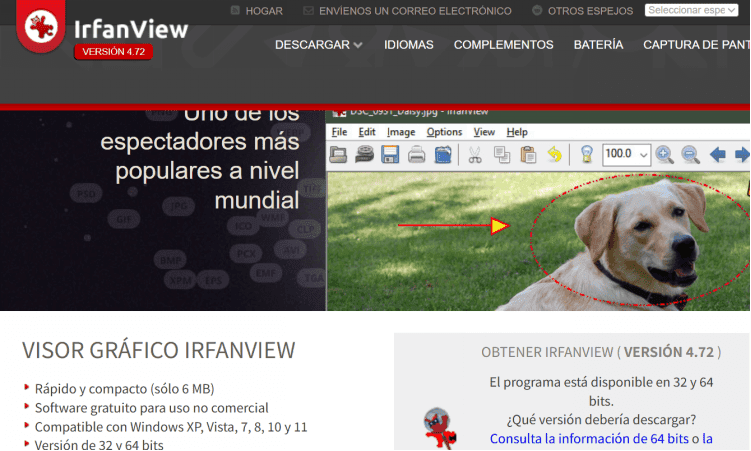Click the Information light bulb icon
The height and width of the screenshot is (451, 751).
coord(587,155)
